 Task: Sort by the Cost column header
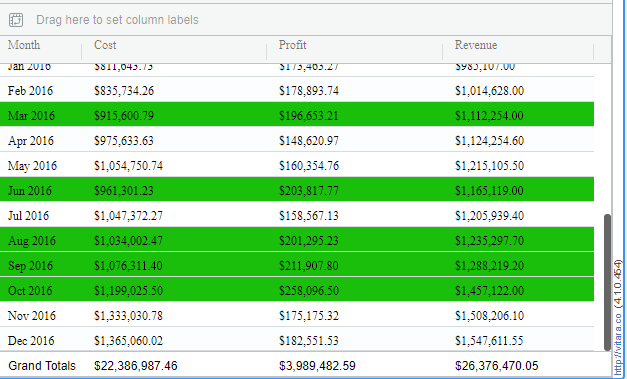click(105, 45)
